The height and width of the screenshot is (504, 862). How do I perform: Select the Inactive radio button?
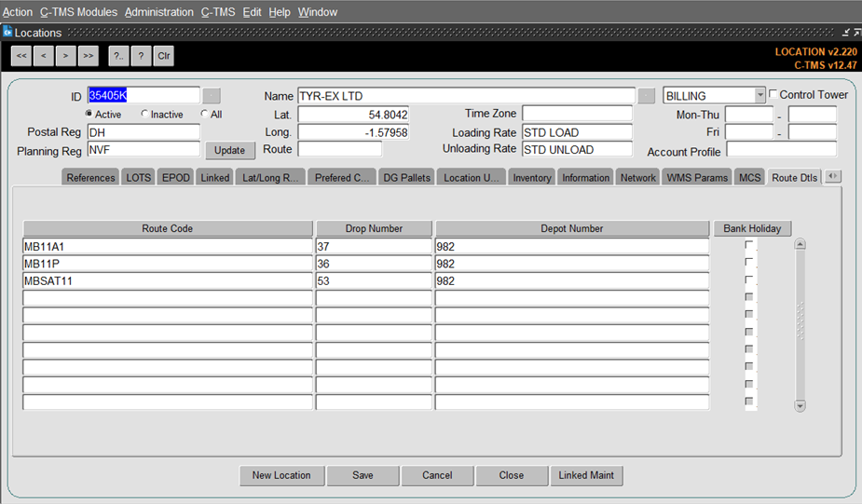144,114
